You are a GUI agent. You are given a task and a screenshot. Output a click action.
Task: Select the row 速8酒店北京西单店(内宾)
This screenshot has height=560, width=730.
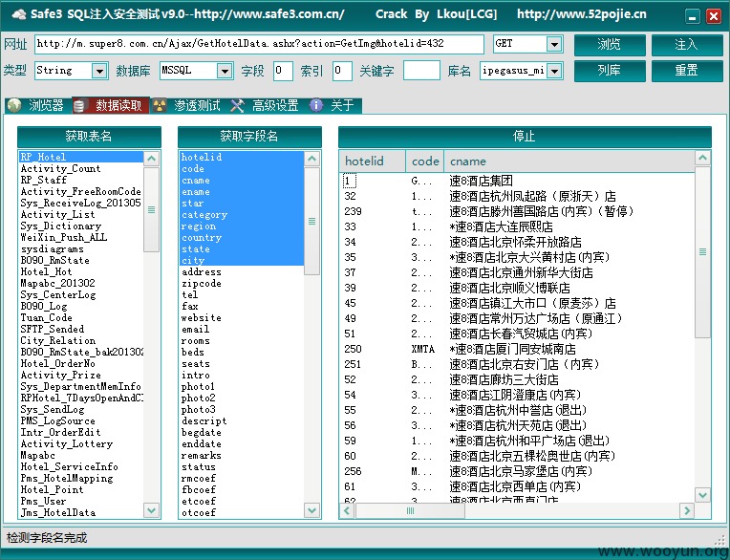tap(517, 486)
